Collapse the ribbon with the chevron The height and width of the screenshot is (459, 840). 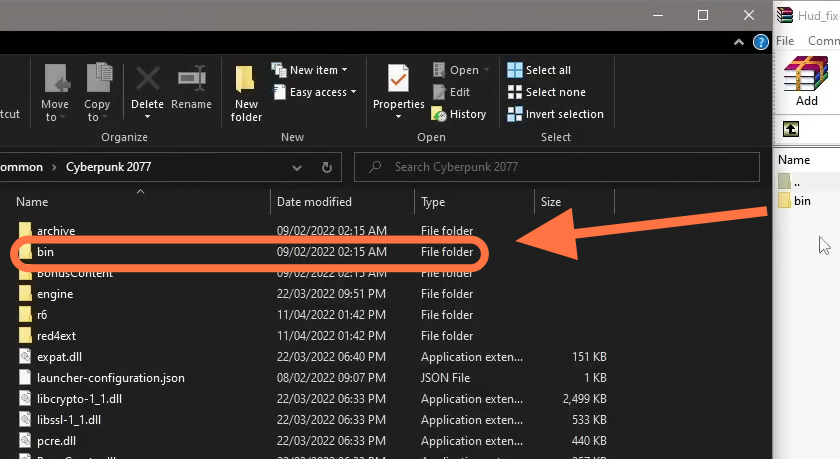739,42
